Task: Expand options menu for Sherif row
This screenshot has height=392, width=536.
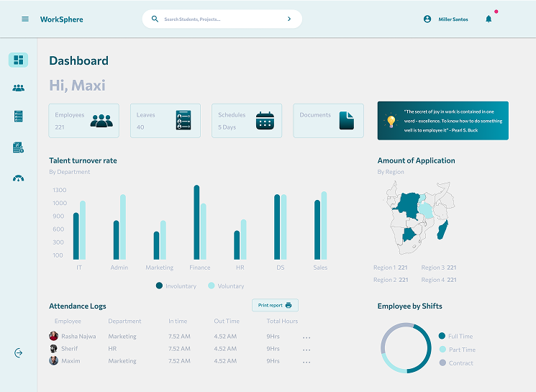Action: (306, 349)
